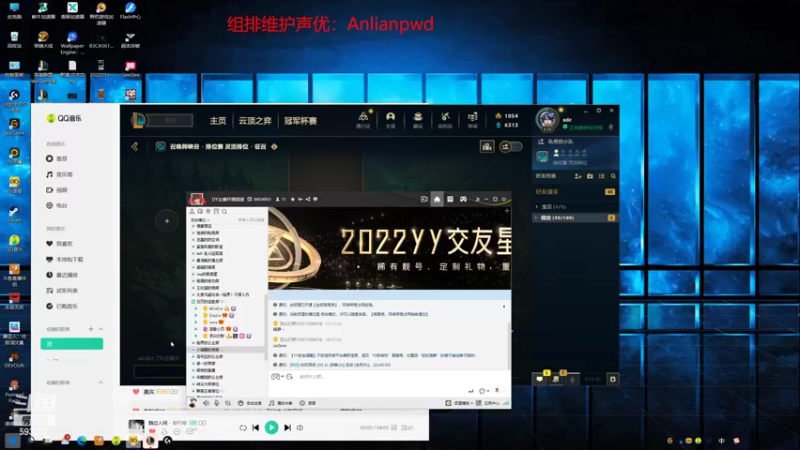Expand the 全员 (1/1) friend group
The height and width of the screenshot is (450, 800).
coord(575,207)
